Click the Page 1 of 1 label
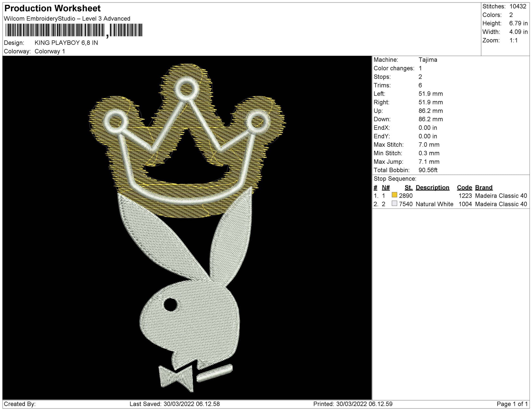 pyautogui.click(x=513, y=404)
